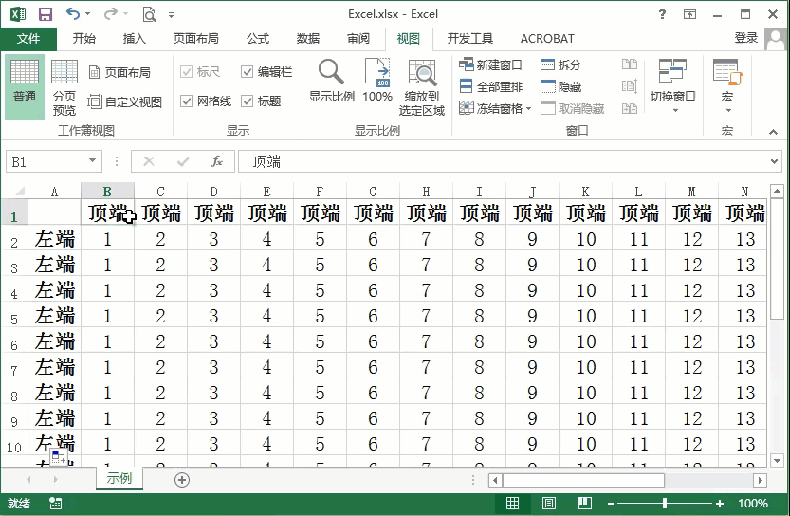The height and width of the screenshot is (516, 790).
Task: Click 新建窗口 new window
Action: click(x=491, y=64)
